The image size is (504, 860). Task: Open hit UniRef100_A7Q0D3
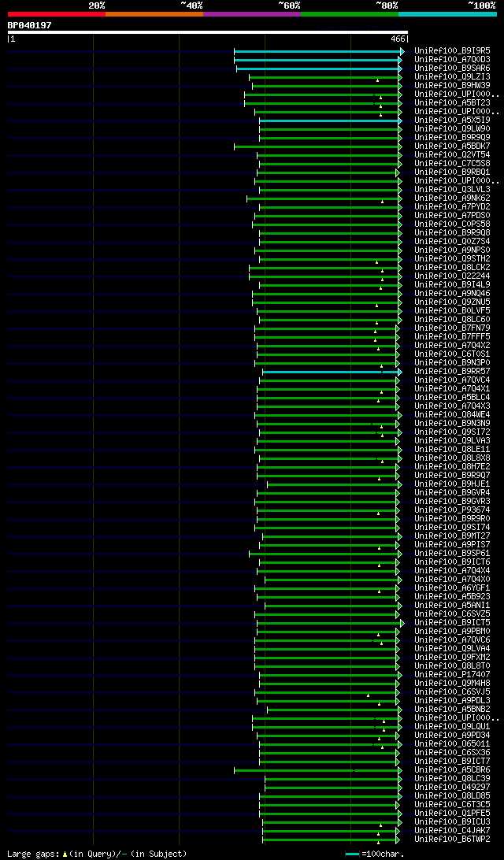click(453, 59)
